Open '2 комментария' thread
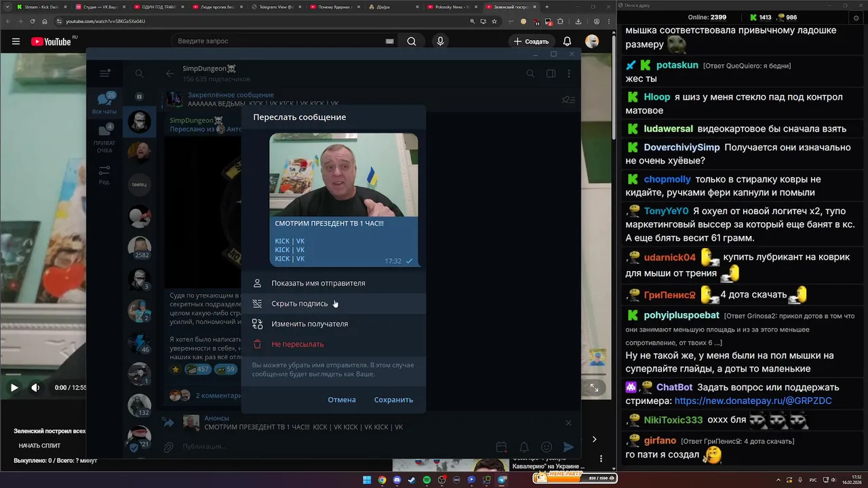The height and width of the screenshot is (488, 868). pyautogui.click(x=217, y=395)
